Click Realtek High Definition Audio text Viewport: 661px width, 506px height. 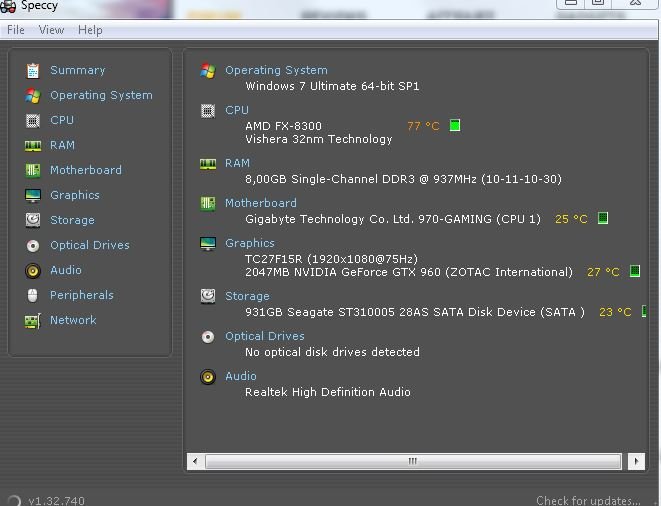(328, 392)
